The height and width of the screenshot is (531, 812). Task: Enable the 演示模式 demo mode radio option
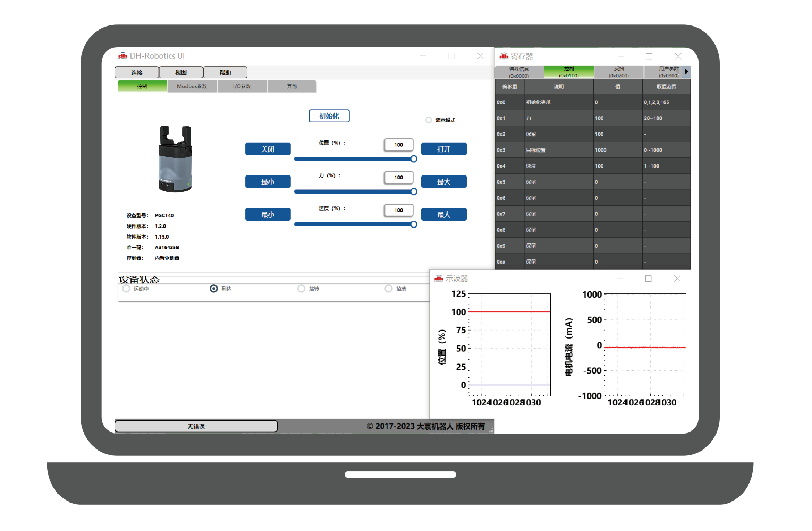click(429, 120)
